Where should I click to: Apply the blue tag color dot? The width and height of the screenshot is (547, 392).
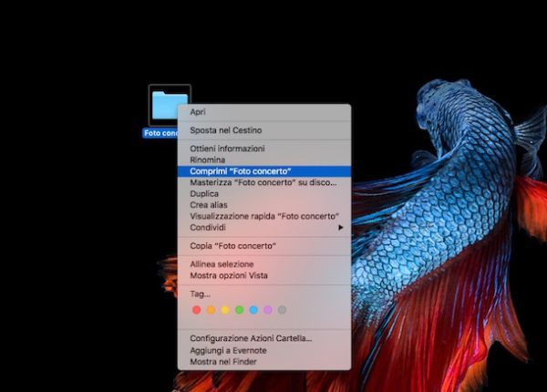pyautogui.click(x=253, y=310)
